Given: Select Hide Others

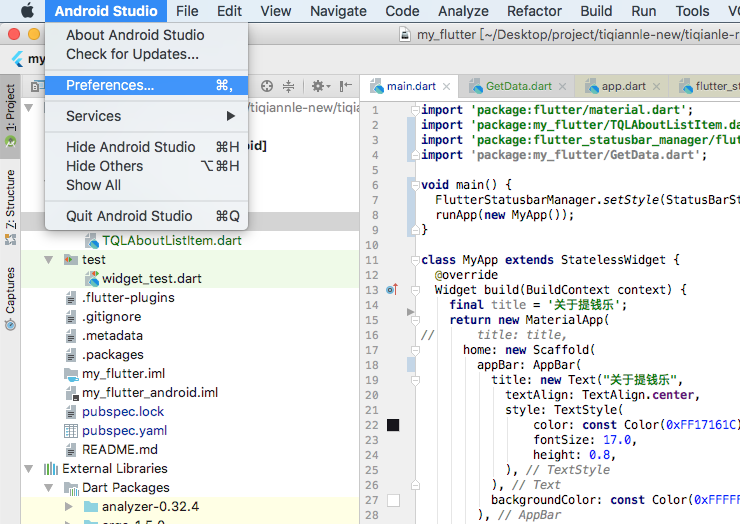Looking at the screenshot, I should tap(146, 166).
